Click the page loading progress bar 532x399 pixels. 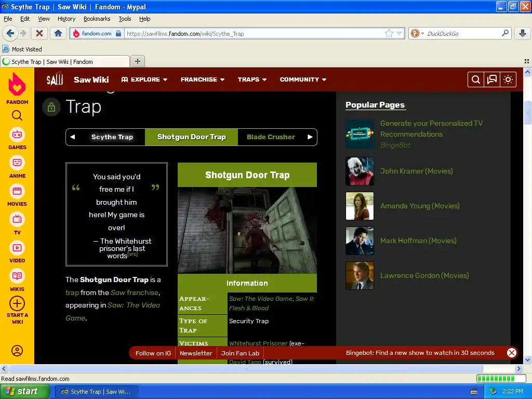(501, 379)
